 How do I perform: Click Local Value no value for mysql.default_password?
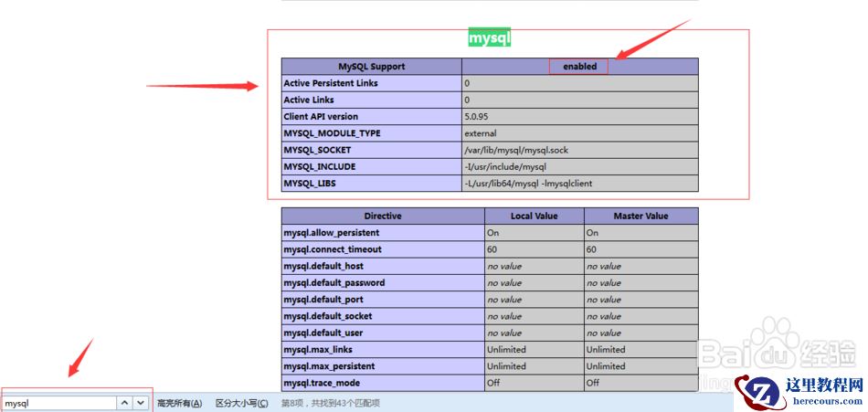[x=504, y=283]
